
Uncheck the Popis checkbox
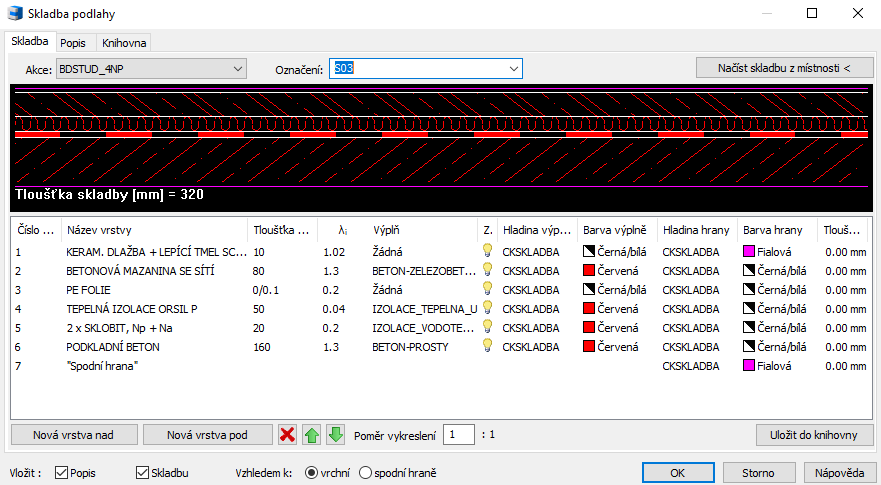coord(62,472)
